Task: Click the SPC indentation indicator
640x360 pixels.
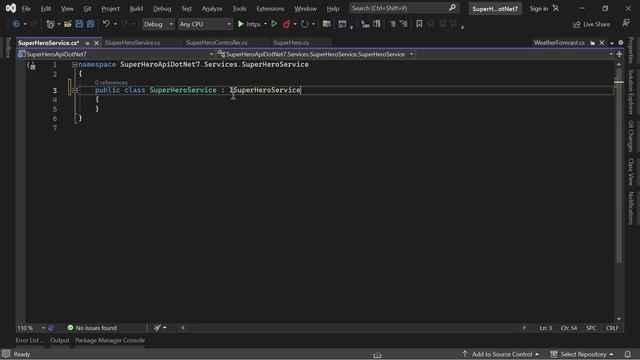Action: point(591,328)
